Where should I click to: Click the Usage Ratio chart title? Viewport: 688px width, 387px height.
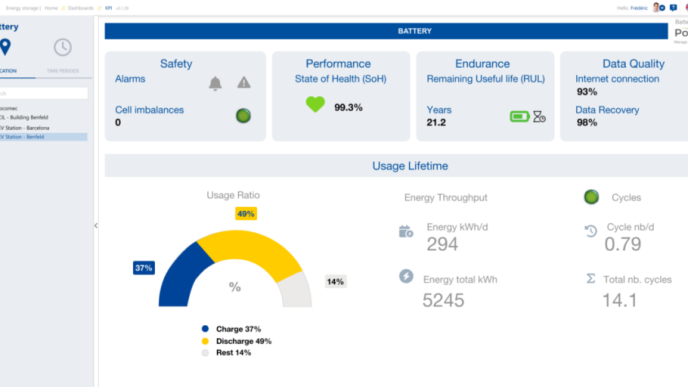click(x=233, y=195)
